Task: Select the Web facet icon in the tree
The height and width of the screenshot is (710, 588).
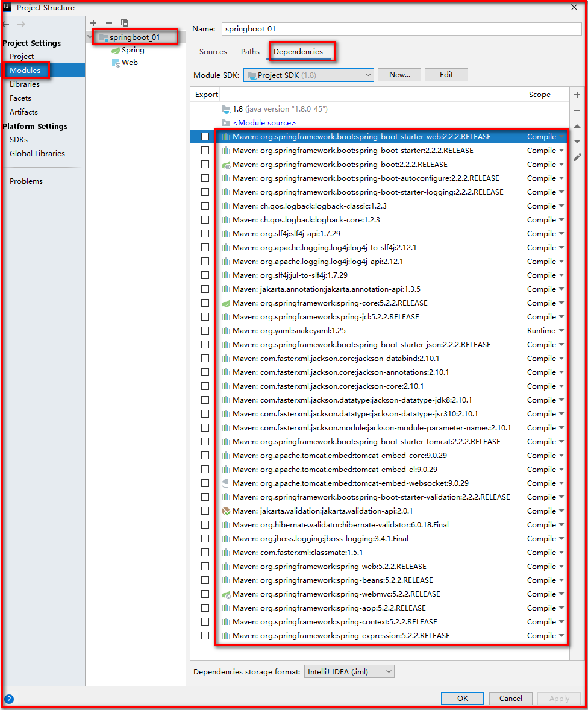Action: 115,62
